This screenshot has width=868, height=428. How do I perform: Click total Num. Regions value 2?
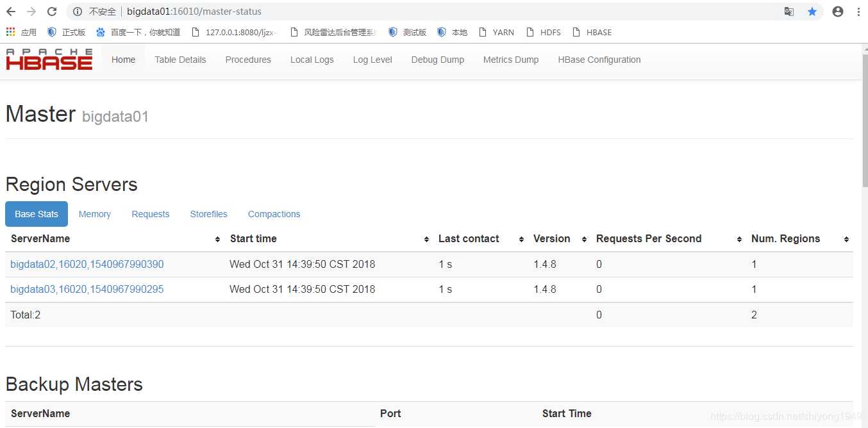point(754,315)
